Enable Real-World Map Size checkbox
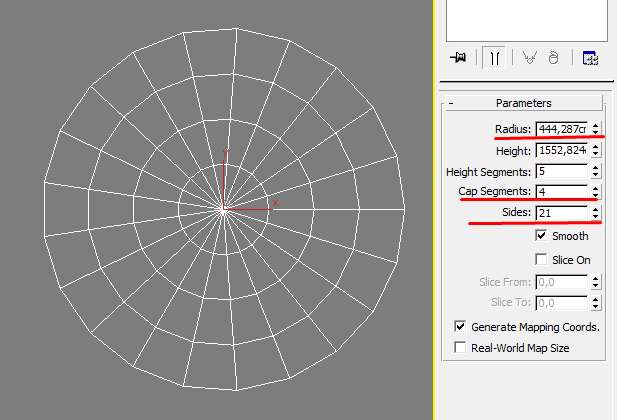The height and width of the screenshot is (420, 617). [x=461, y=348]
